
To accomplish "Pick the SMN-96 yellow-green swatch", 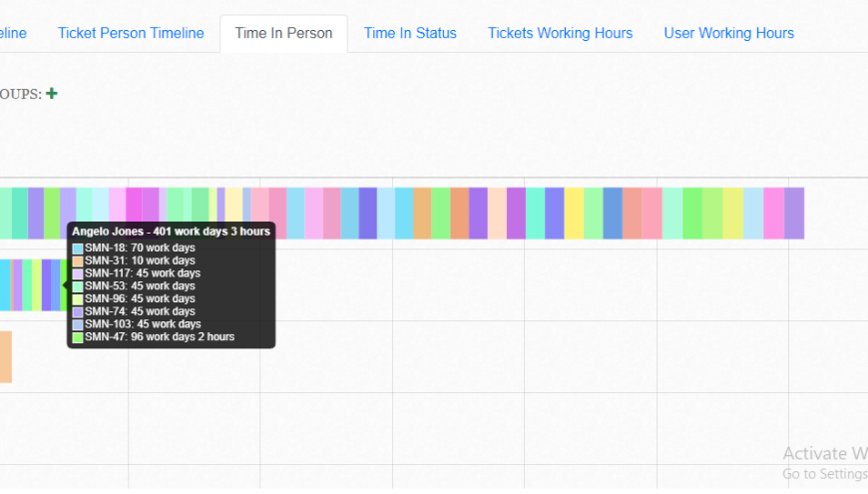I will pos(78,299).
